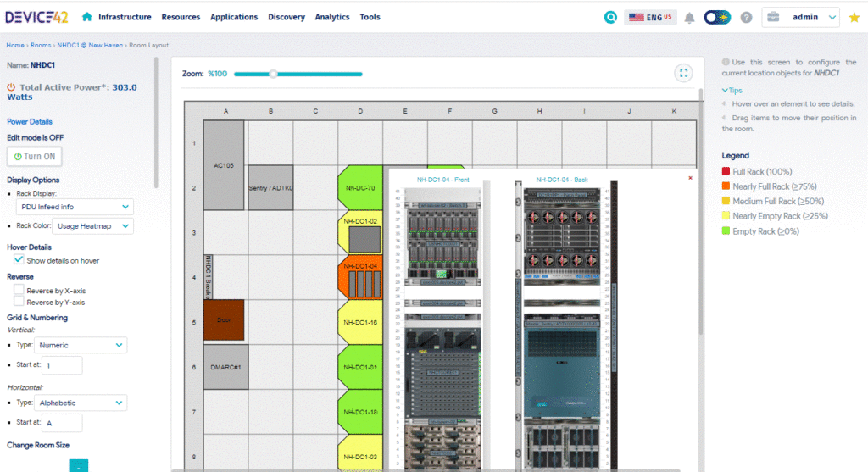Open NHDC1 @ New Haven breadcrumb
Image resolution: width=868 pixels, height=472 pixels.
[90, 46]
